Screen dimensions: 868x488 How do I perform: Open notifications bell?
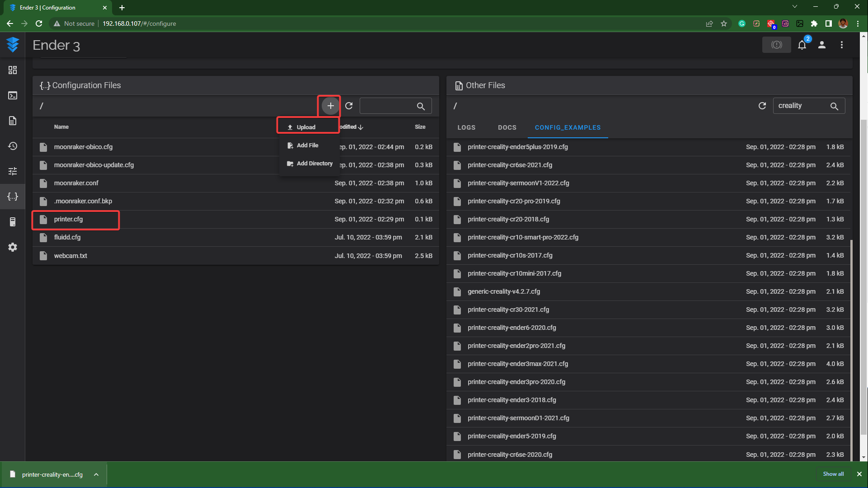click(x=802, y=45)
